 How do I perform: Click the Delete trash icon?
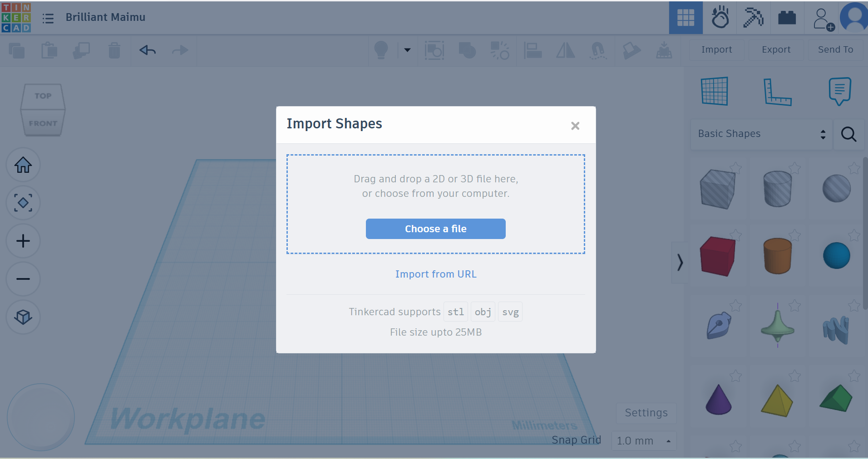114,50
